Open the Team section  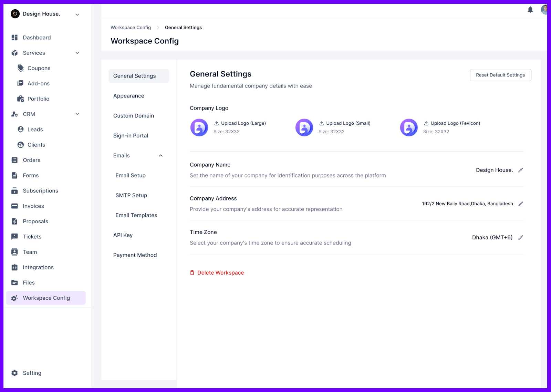(29, 252)
